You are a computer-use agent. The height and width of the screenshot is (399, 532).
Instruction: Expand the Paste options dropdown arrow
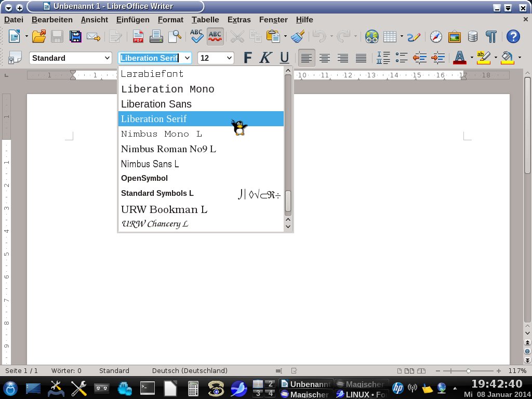(285, 36)
